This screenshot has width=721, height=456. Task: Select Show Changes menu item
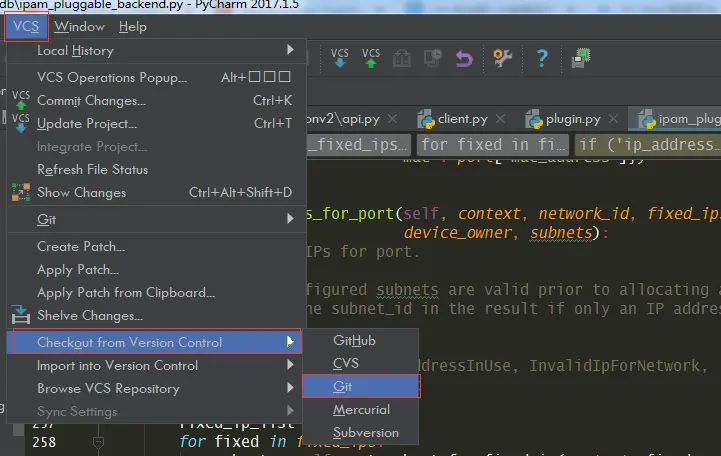click(x=156, y=192)
